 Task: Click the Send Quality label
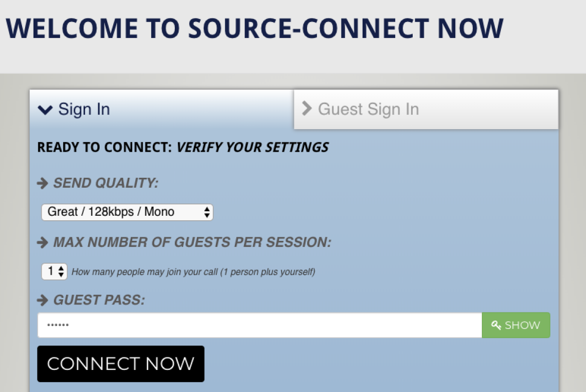click(x=106, y=183)
